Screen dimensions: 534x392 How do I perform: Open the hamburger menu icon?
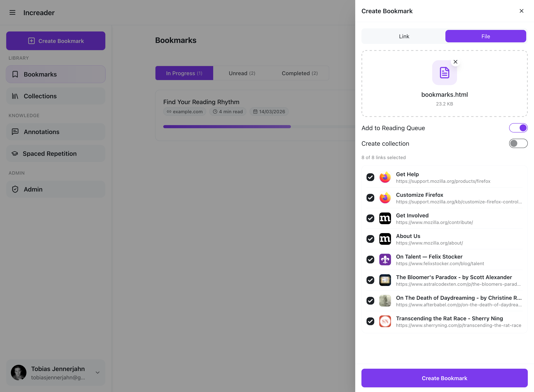tap(12, 13)
